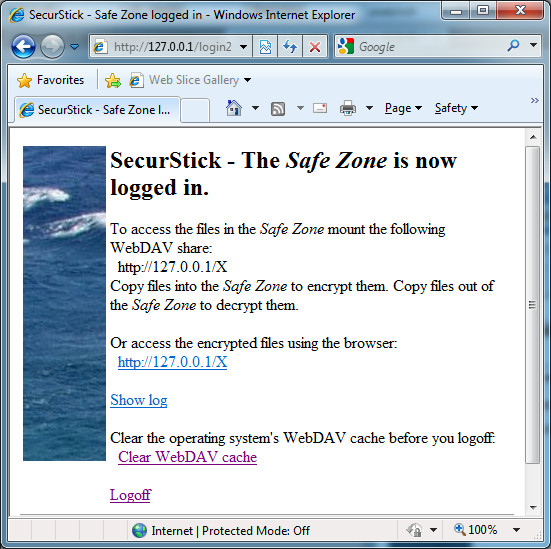
Task: Click the Clear WebDAV cache link
Action: click(187, 457)
